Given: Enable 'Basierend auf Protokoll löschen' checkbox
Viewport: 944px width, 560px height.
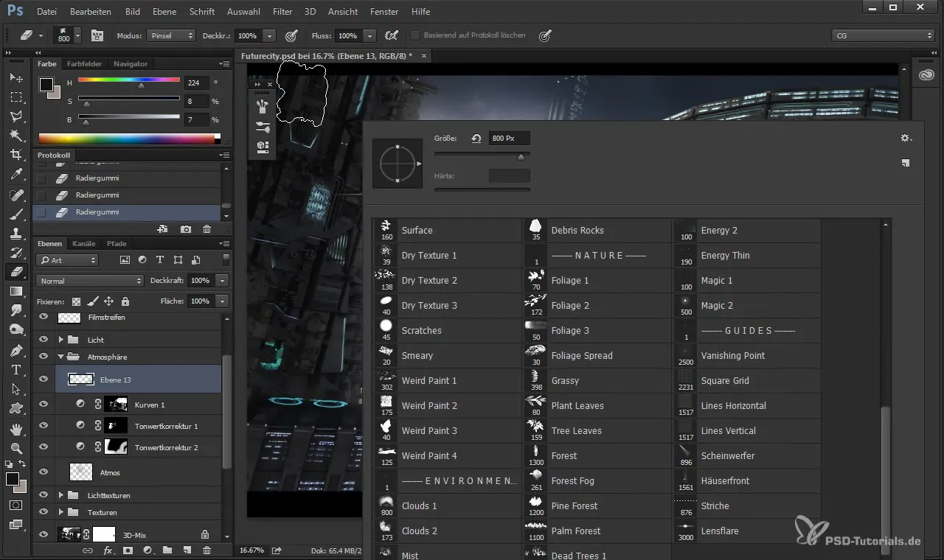Looking at the screenshot, I should [x=415, y=35].
